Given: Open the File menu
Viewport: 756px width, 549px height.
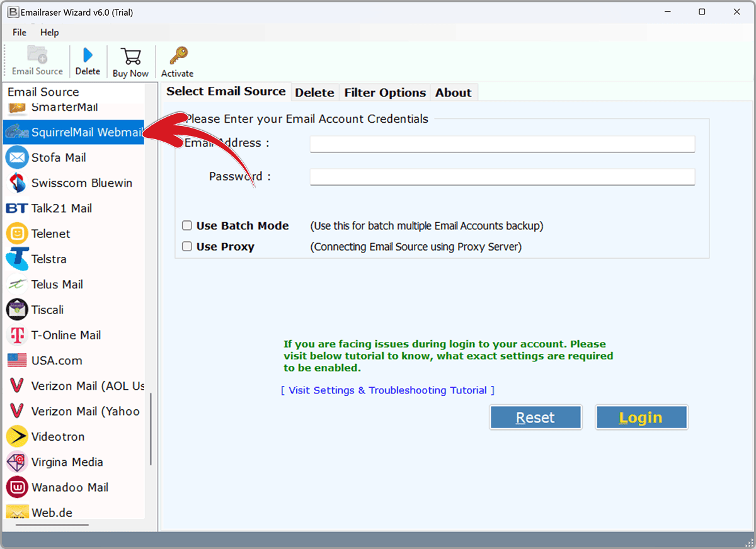Looking at the screenshot, I should click(x=20, y=32).
